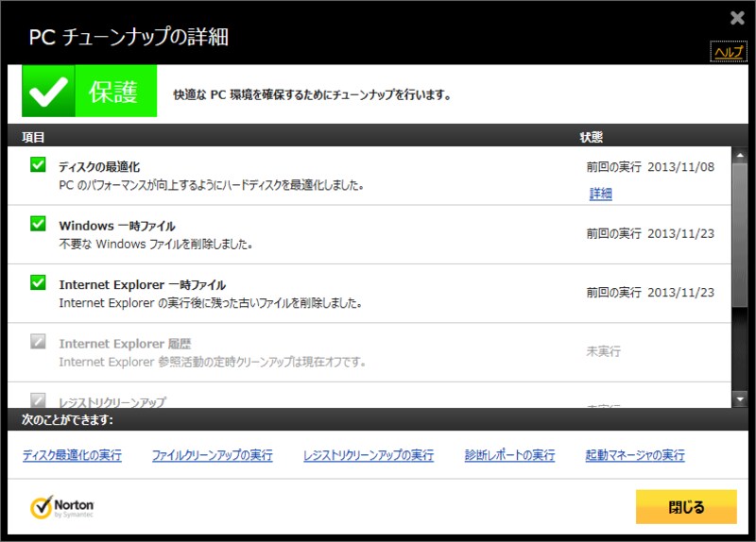
Task: Toggle the レジストリクリーンアップ checkbox
Action: coord(38,399)
